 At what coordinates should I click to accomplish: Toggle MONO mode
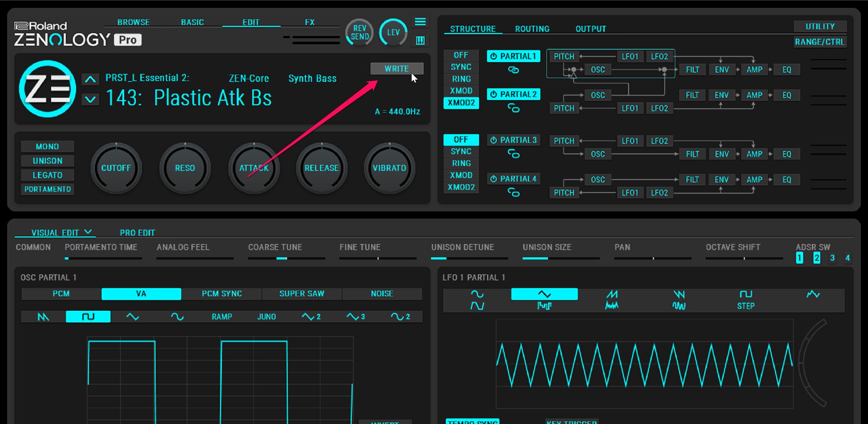click(x=47, y=147)
